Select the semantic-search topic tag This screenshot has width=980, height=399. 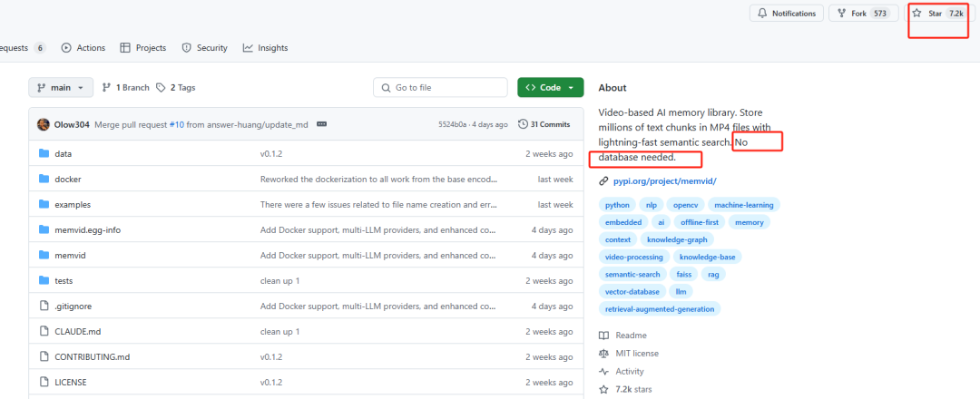tap(632, 274)
